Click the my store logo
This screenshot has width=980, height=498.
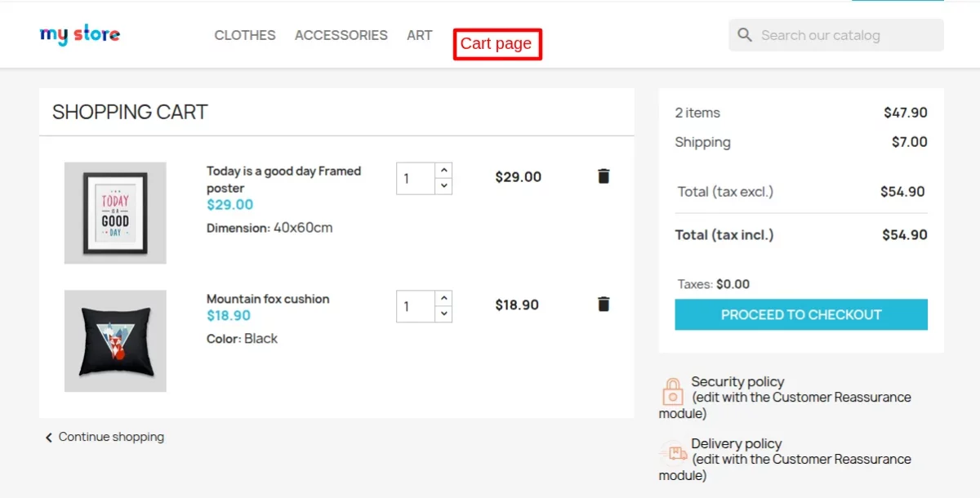[x=79, y=34]
